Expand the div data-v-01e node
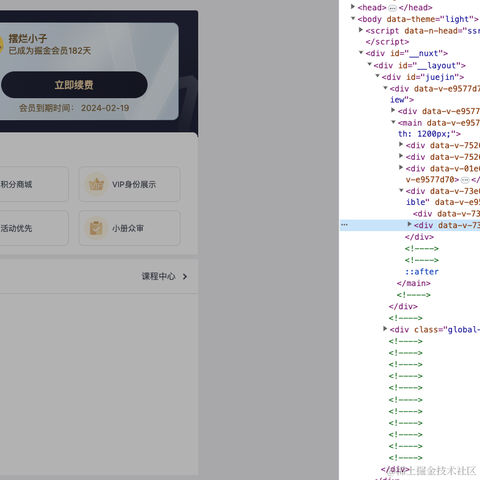The height and width of the screenshot is (480, 480). [401, 168]
